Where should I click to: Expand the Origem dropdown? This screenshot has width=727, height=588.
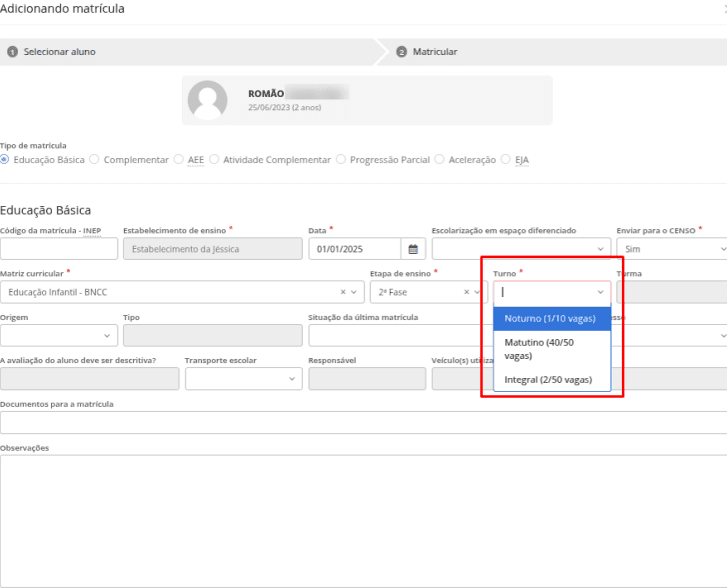[x=58, y=336]
